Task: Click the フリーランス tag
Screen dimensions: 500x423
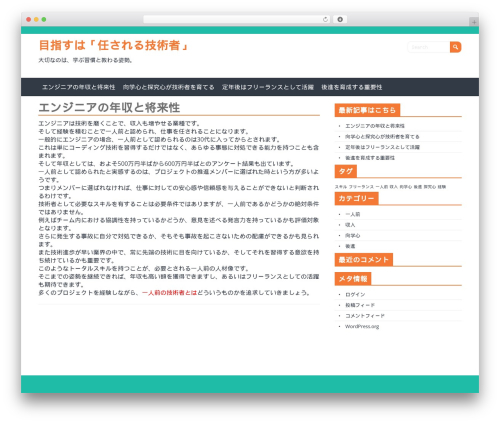Action: 361,187
